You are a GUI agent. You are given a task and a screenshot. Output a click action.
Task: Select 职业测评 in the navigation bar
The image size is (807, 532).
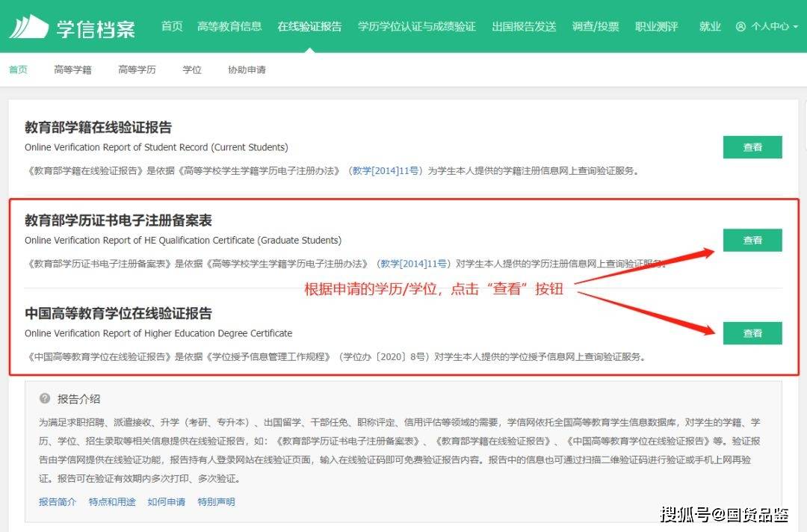coord(656,27)
